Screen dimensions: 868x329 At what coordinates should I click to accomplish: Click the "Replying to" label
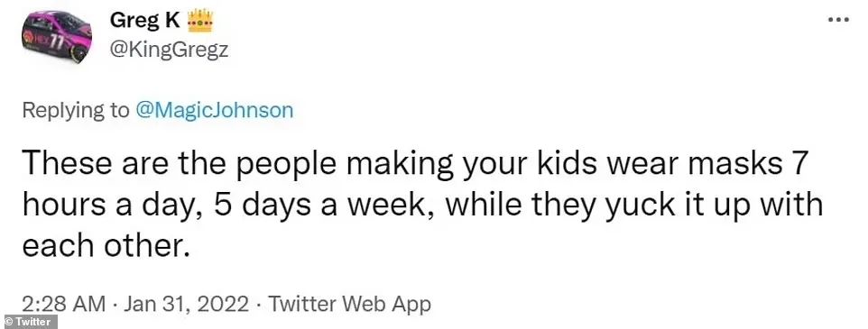[75, 111]
